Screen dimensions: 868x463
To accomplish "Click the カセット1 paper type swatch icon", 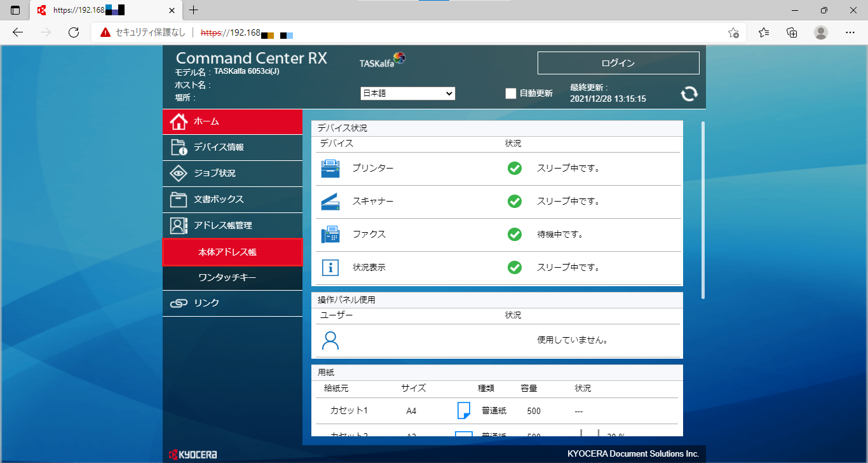I will pyautogui.click(x=463, y=410).
